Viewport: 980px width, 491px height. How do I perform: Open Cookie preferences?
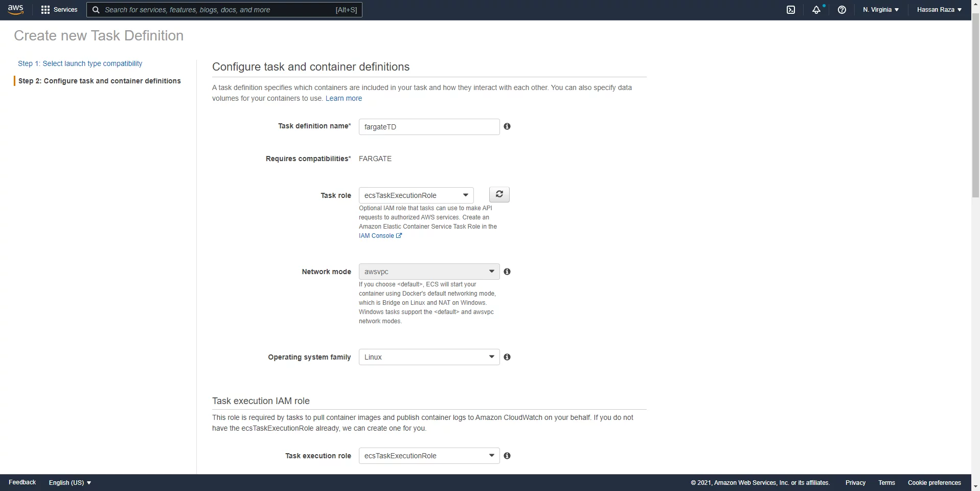click(935, 483)
